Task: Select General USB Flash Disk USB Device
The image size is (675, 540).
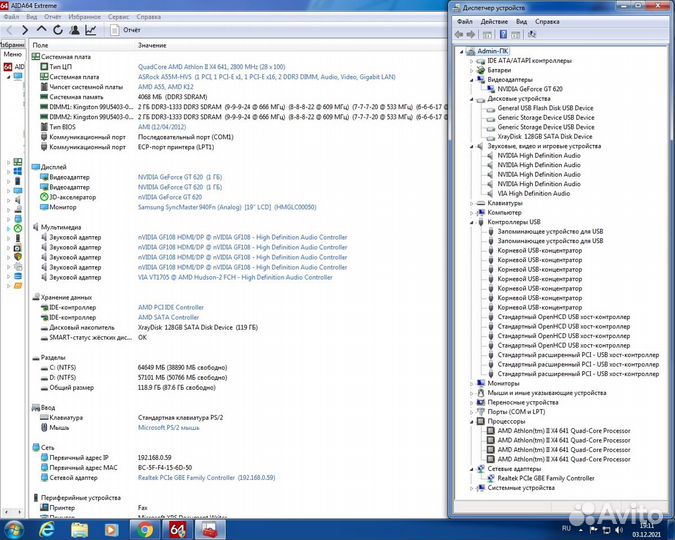Action: 545,108
